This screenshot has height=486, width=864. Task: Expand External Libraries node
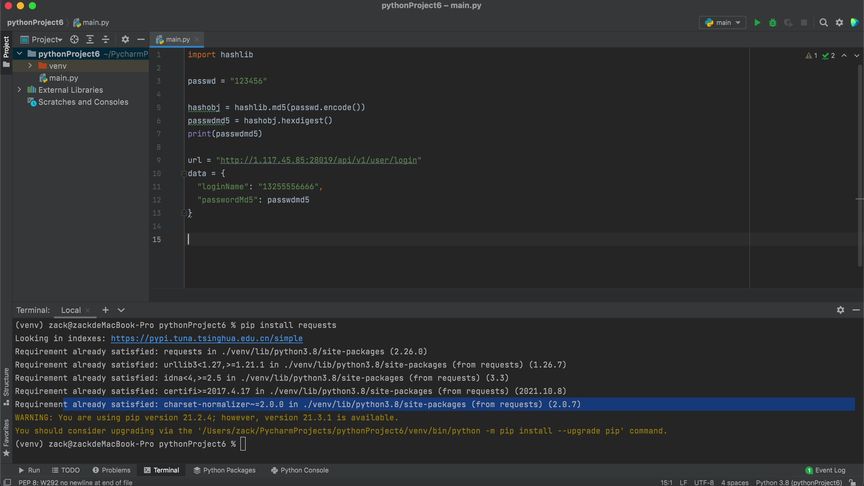coord(19,90)
